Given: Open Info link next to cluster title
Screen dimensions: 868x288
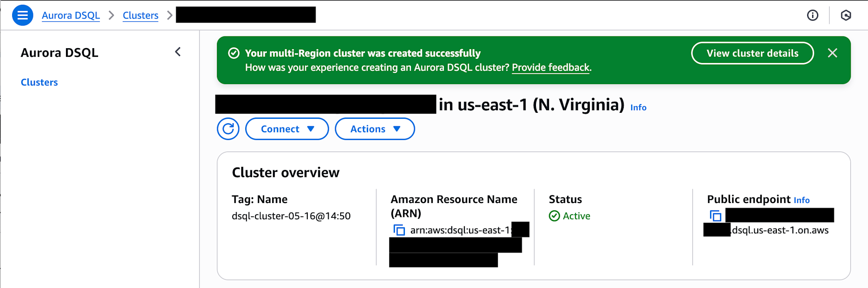Looking at the screenshot, I should (638, 108).
